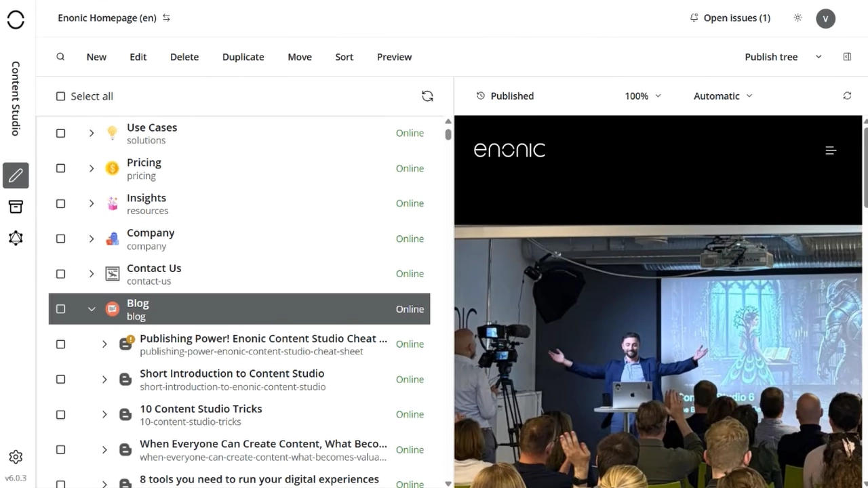Check the Select all checkbox
Image resolution: width=868 pixels, height=488 pixels.
[x=60, y=96]
